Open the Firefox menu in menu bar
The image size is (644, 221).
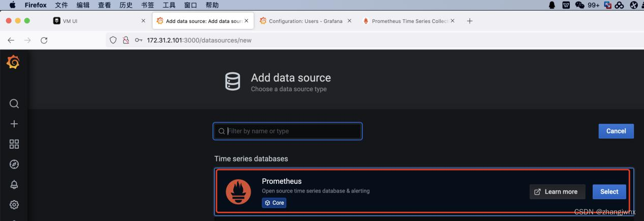(36, 5)
